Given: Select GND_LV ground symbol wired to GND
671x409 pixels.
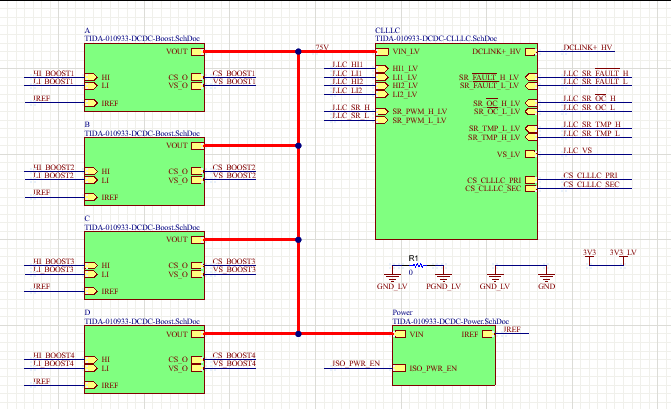Looking at the screenshot, I should tap(495, 276).
